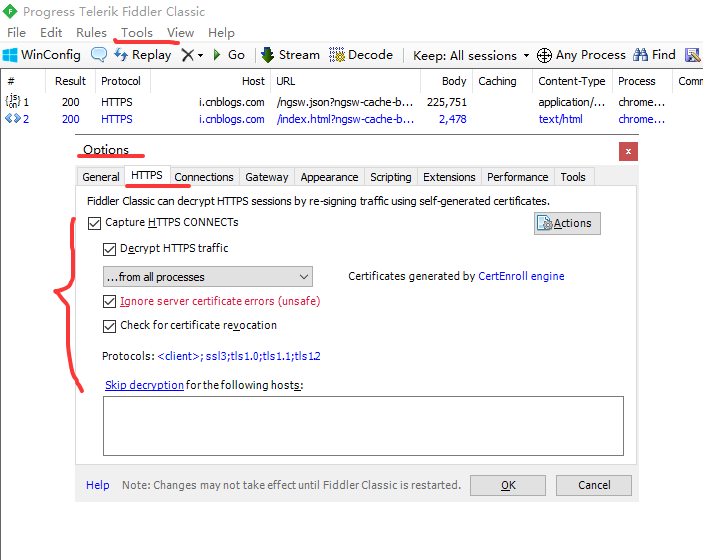Close the Options dialog
Viewport: 703px width, 560px height.
[628, 152]
